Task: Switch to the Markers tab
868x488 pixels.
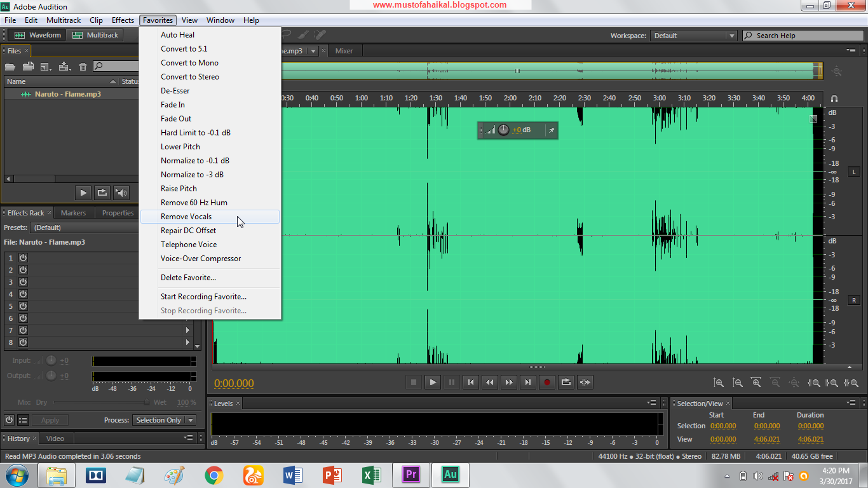Action: click(x=73, y=213)
